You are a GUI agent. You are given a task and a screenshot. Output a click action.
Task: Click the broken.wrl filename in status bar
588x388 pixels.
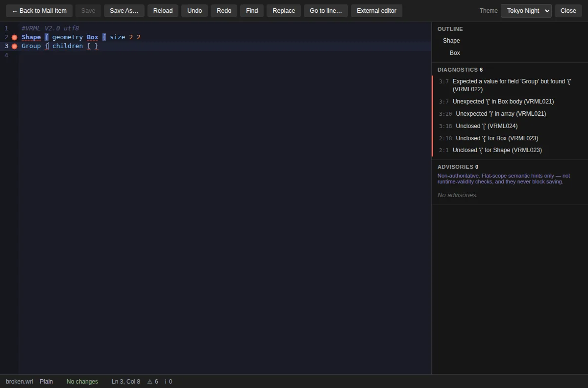click(x=20, y=382)
